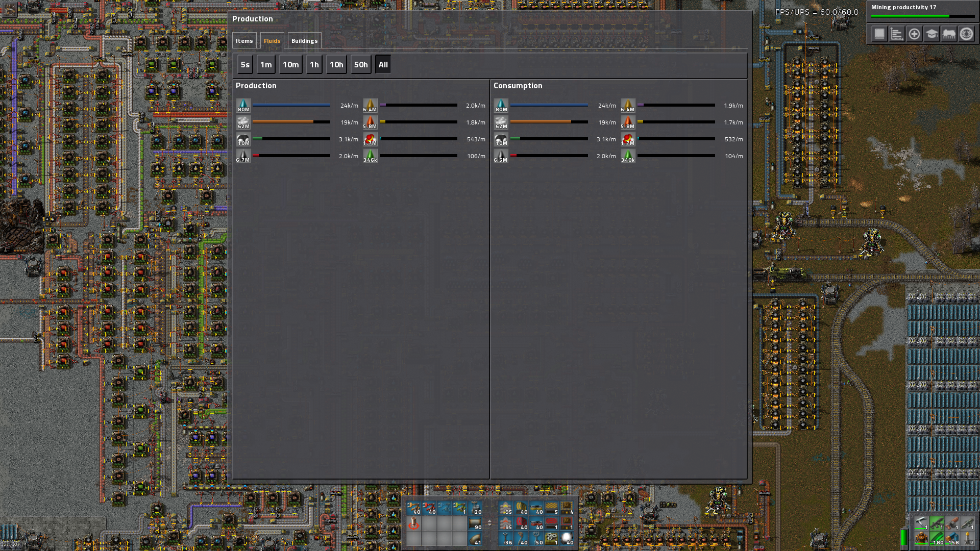Open the trains overview locomotive icon

(949, 34)
